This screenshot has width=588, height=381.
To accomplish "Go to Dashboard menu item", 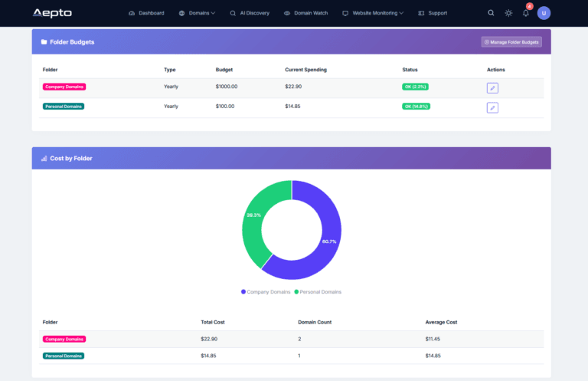I will (x=146, y=13).
